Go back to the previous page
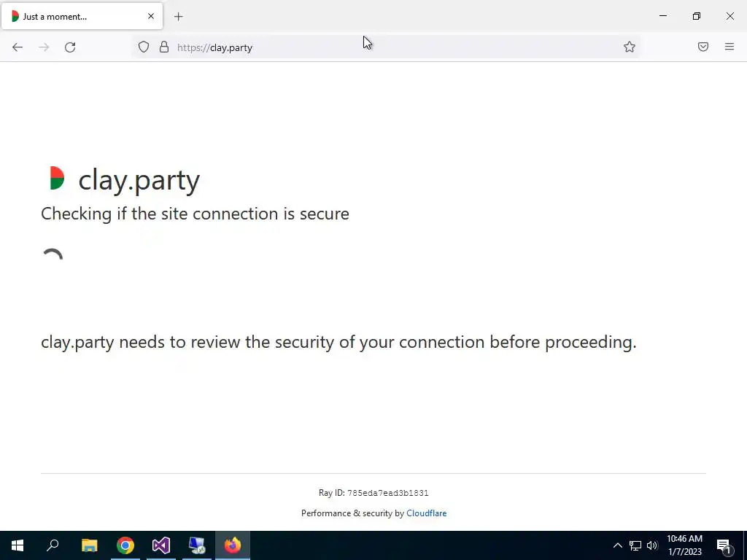The width and height of the screenshot is (747, 560). click(18, 47)
